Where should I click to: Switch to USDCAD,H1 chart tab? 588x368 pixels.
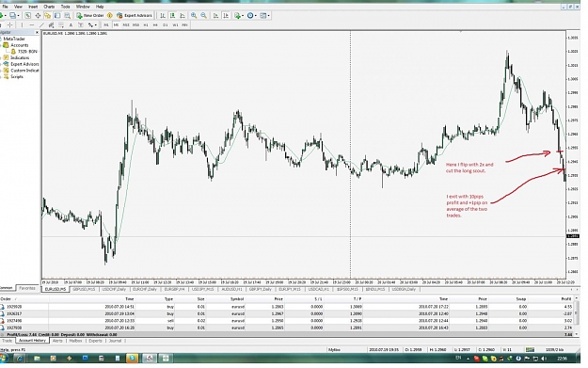[318, 289]
